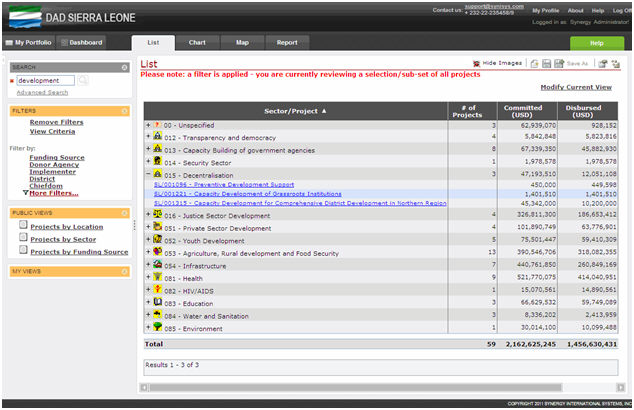The image size is (634, 410).
Task: Click the search magnifier icon
Action: [x=83, y=80]
